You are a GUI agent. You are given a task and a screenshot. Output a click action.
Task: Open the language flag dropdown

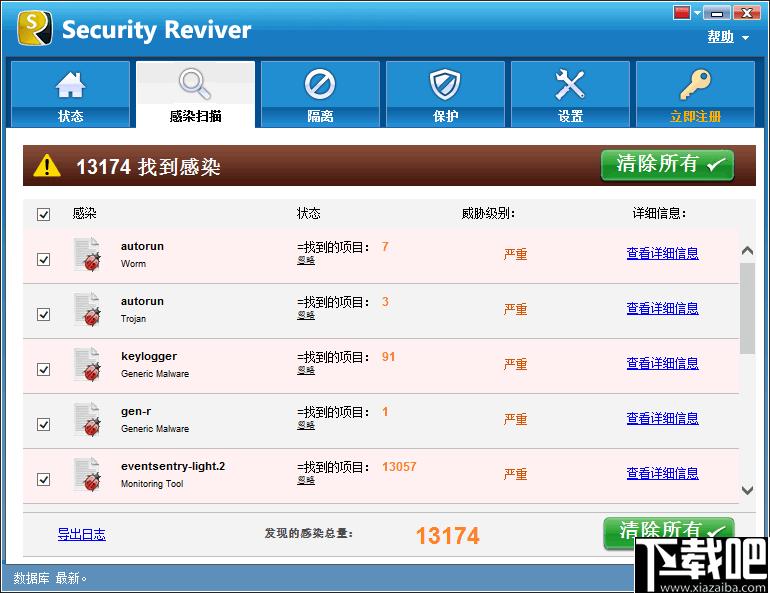click(x=697, y=13)
